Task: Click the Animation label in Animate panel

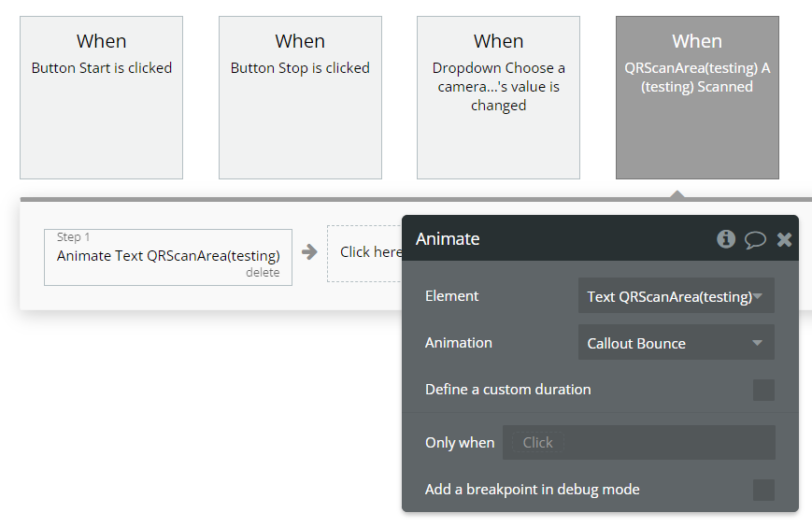Action: pyautogui.click(x=459, y=343)
